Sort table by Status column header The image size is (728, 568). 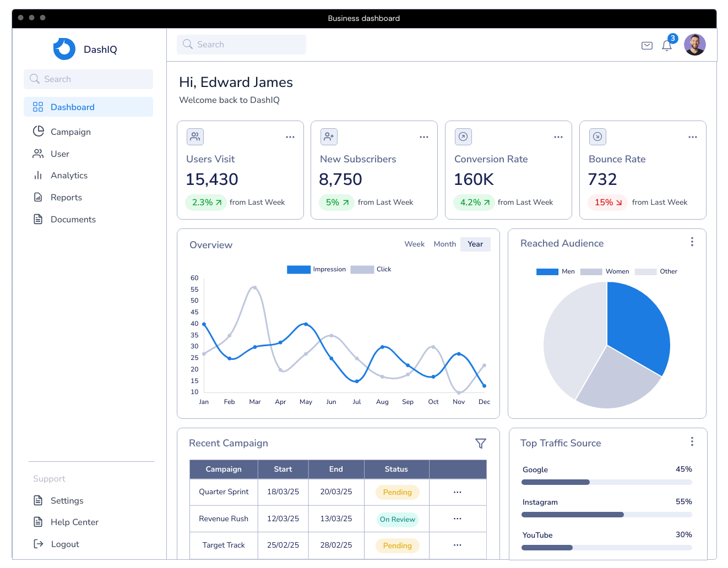point(396,469)
